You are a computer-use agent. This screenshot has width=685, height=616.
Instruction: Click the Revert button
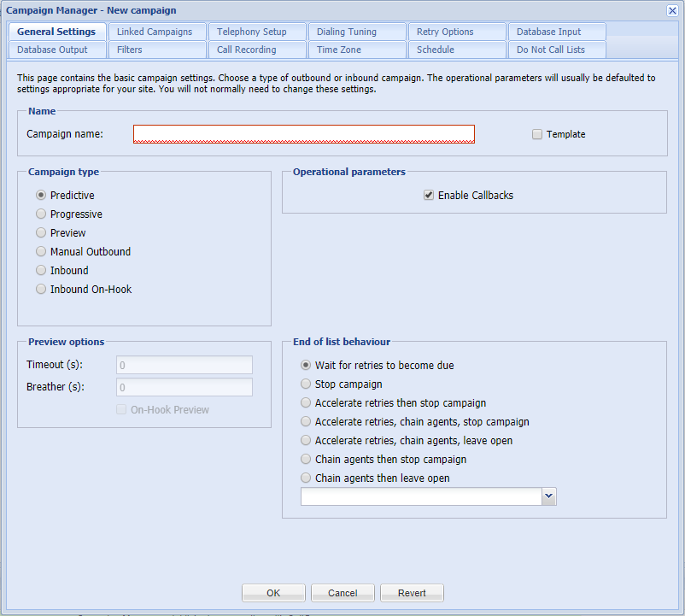tap(412, 593)
